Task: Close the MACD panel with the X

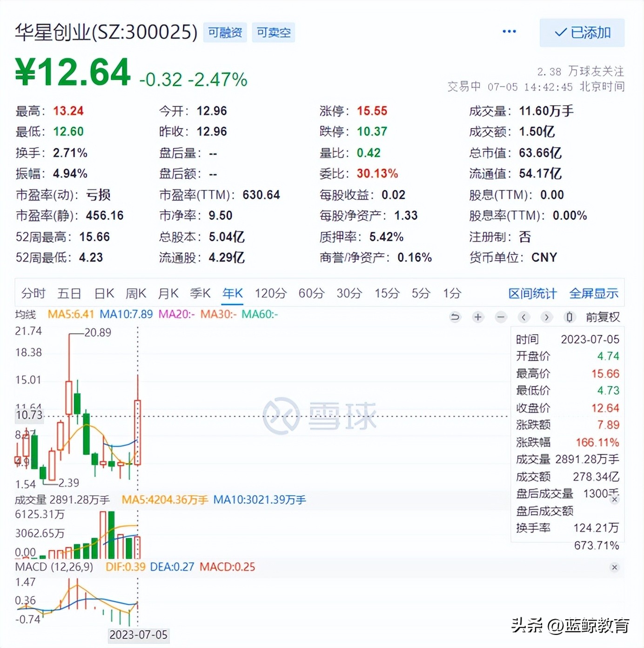Action: pos(615,567)
